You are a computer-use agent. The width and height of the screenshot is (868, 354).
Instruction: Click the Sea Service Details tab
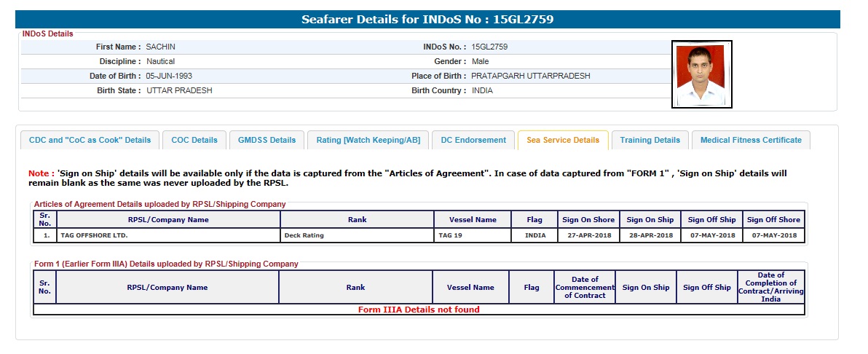(563, 140)
